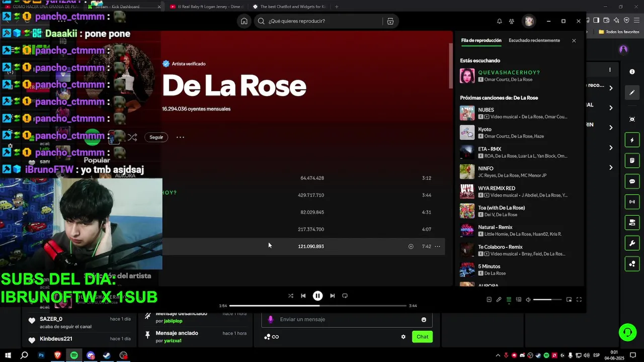Open Spotify notifications bell
644x362 pixels.
pyautogui.click(x=499, y=21)
